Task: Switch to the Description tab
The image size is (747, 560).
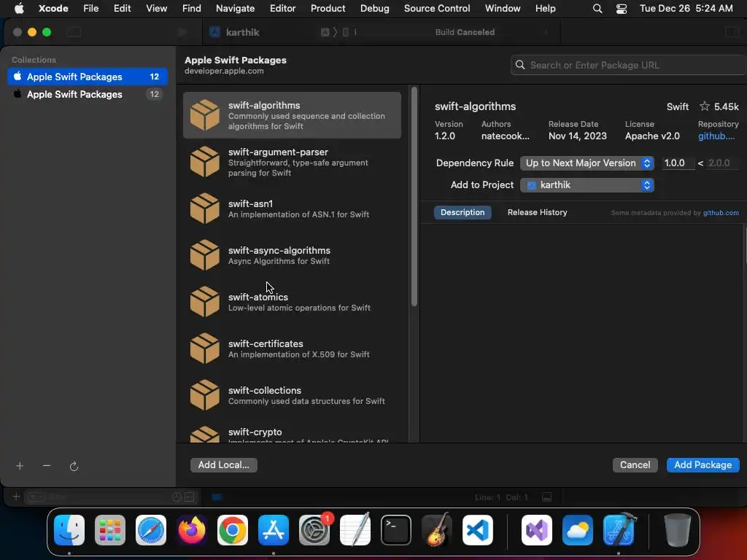Action: pyautogui.click(x=462, y=212)
